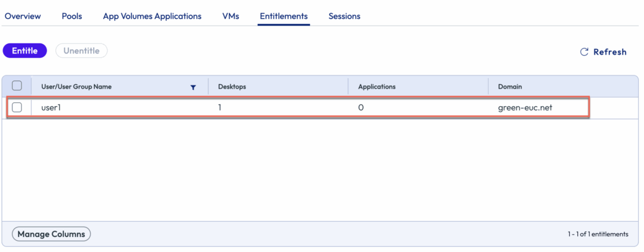Image resolution: width=644 pixels, height=252 pixels.
Task: Click the Unentitle button
Action: pos(81,51)
